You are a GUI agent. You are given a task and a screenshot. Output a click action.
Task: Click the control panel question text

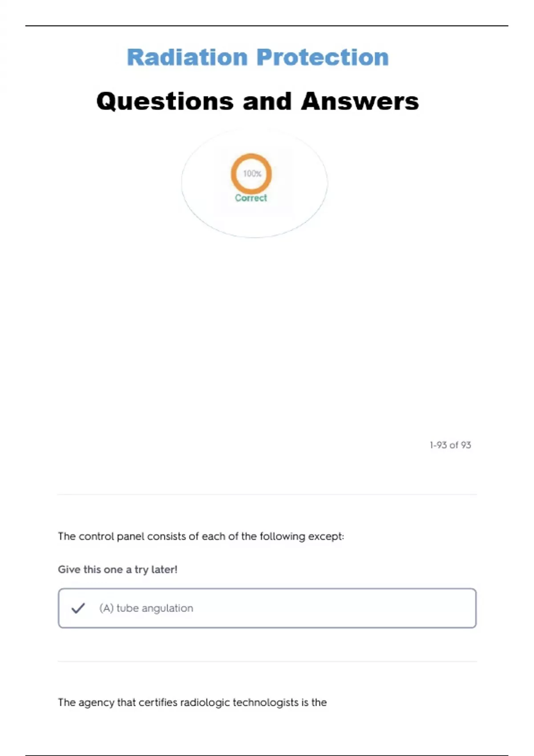201,536
